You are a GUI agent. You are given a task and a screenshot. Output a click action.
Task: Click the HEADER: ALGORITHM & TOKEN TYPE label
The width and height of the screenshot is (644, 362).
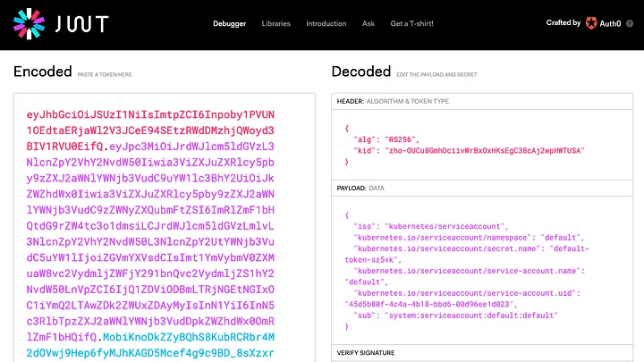393,102
